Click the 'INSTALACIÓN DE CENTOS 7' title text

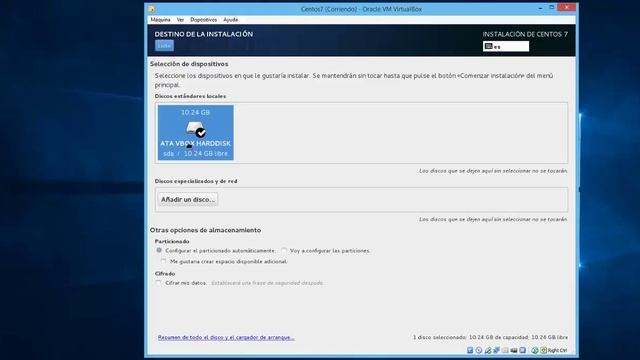(525, 34)
